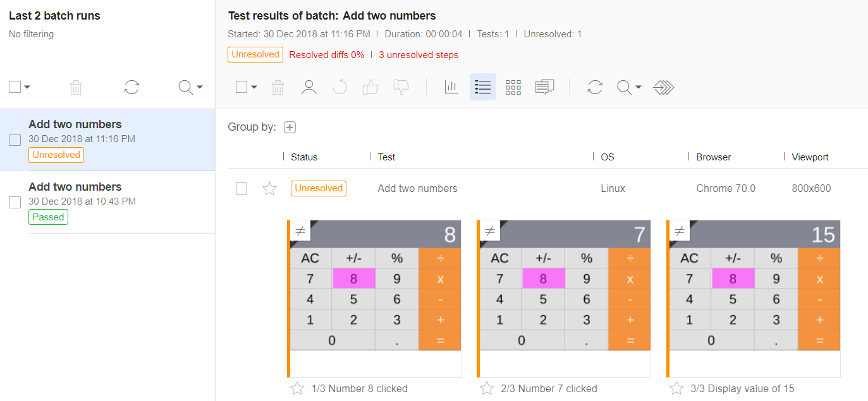Sort by the Browser column header
The height and width of the screenshot is (401, 868).
[714, 157]
